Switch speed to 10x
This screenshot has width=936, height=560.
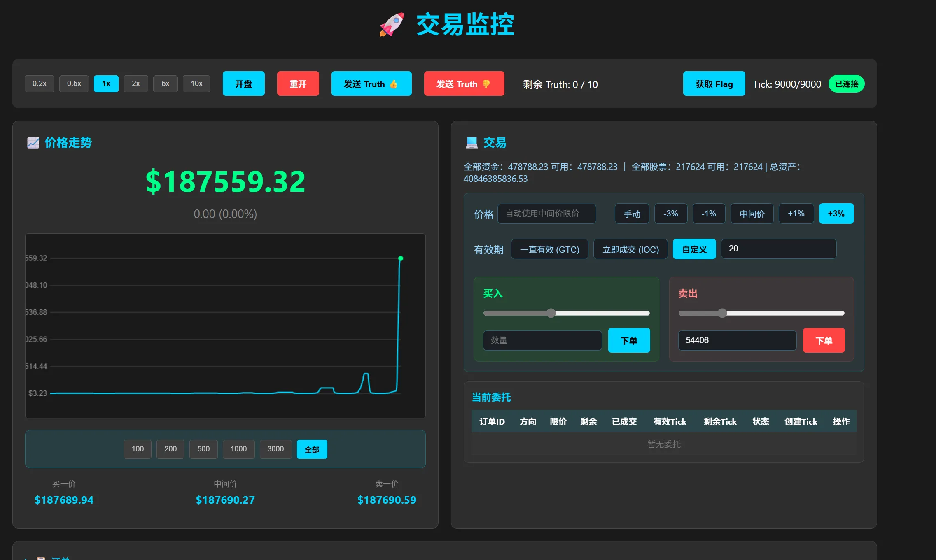point(196,84)
